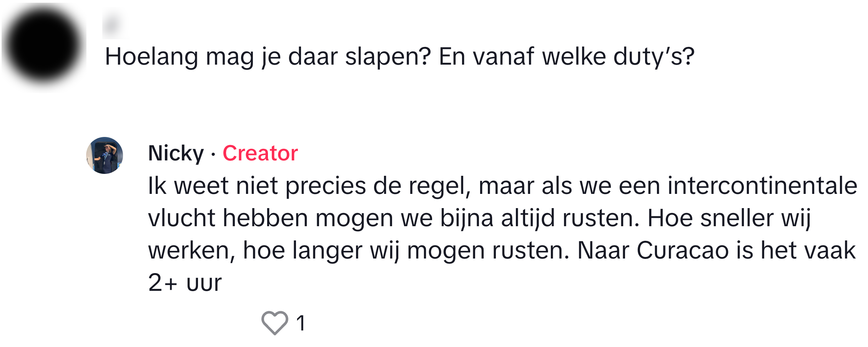Open the blurred commenter's black avatar
The width and height of the screenshot is (868, 347).
tap(43, 45)
